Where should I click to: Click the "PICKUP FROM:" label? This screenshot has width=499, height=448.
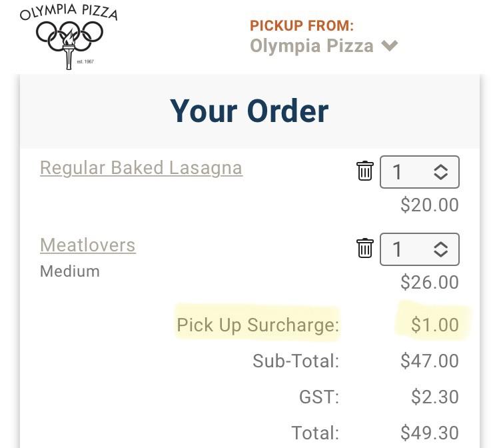click(302, 26)
